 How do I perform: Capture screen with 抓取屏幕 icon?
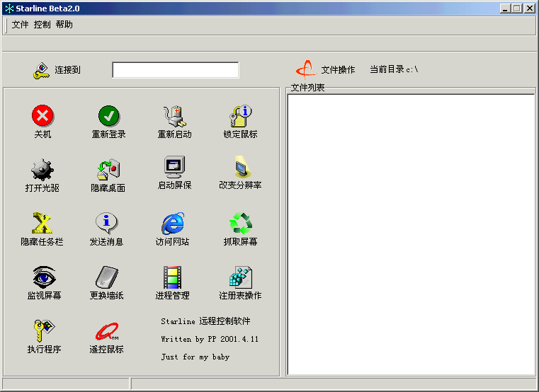point(241,223)
